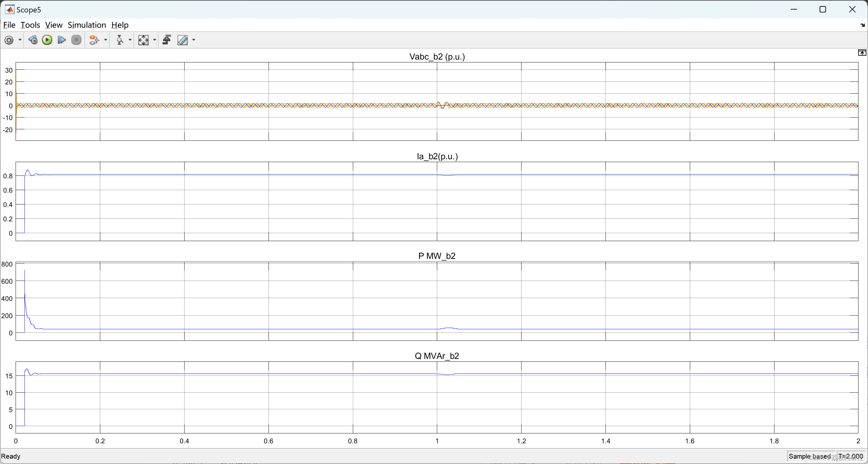Select the trigger setup tool
Screen dimensions: 868x464
pos(120,40)
